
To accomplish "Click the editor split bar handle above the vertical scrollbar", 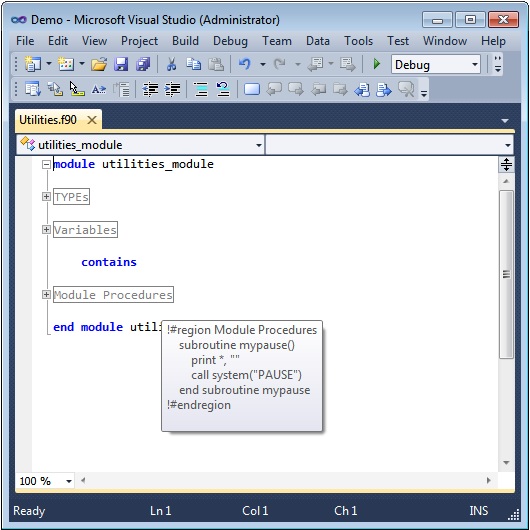I will click(506, 165).
